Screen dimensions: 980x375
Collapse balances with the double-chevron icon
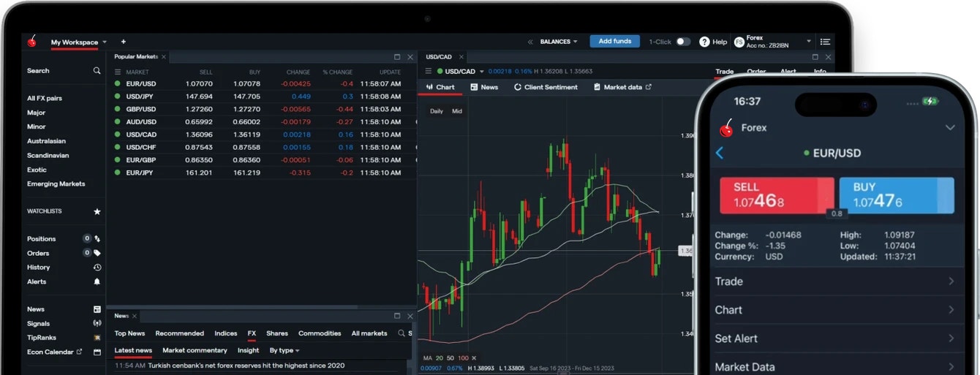[530, 42]
